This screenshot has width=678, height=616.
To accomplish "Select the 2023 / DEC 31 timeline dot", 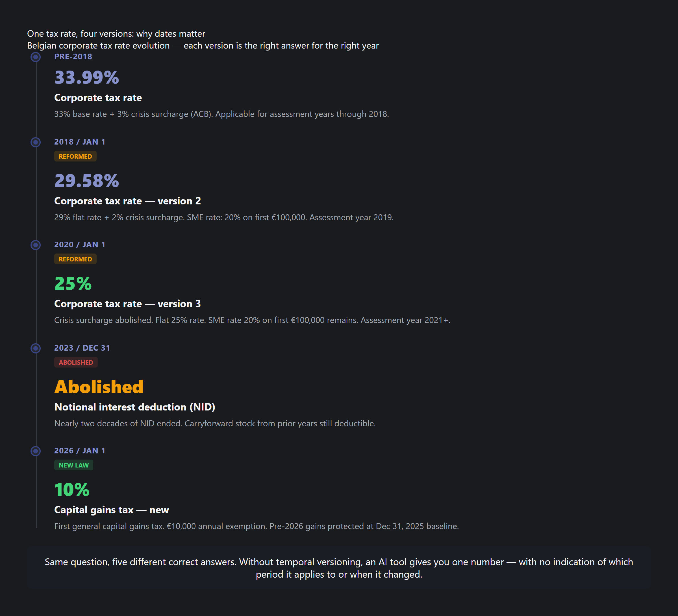I will (36, 348).
